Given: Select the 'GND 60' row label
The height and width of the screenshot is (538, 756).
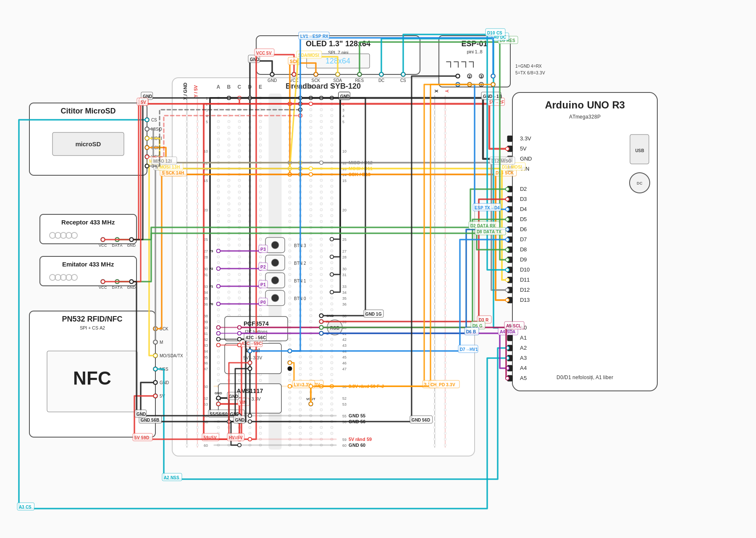Looking at the screenshot, I should tap(357, 445).
